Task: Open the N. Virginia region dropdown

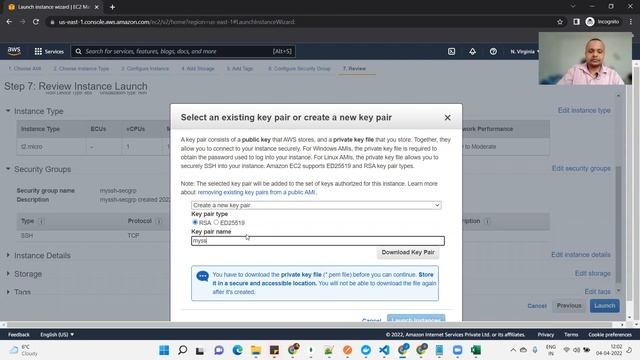Action: [524, 51]
